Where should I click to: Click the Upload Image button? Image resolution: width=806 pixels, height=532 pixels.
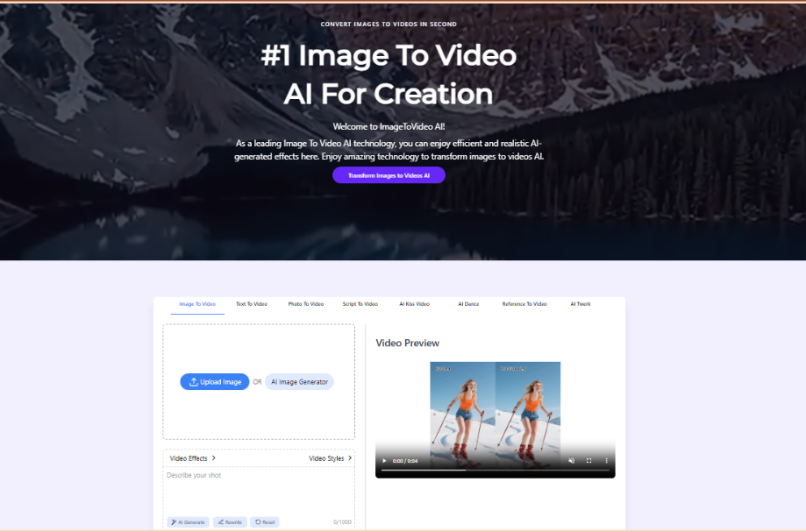point(214,381)
